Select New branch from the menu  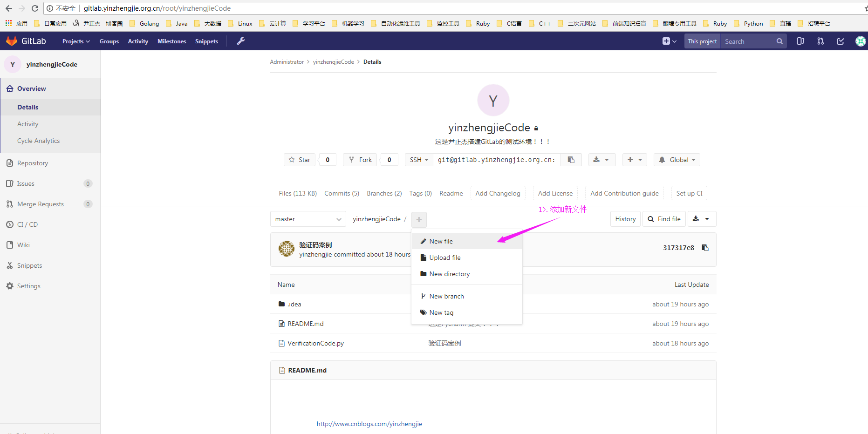click(467, 296)
